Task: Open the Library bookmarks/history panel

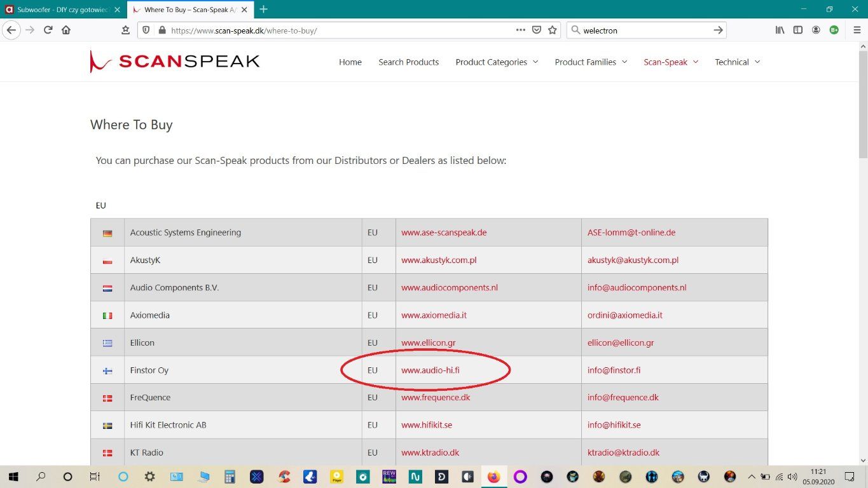Action: (x=780, y=30)
